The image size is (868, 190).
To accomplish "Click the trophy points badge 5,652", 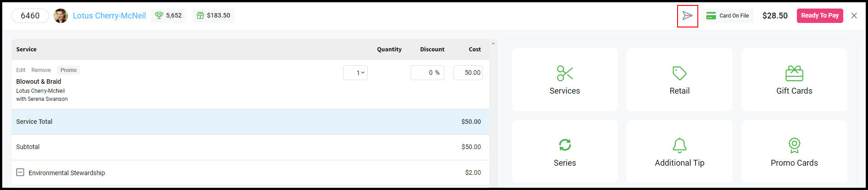I will pos(168,15).
